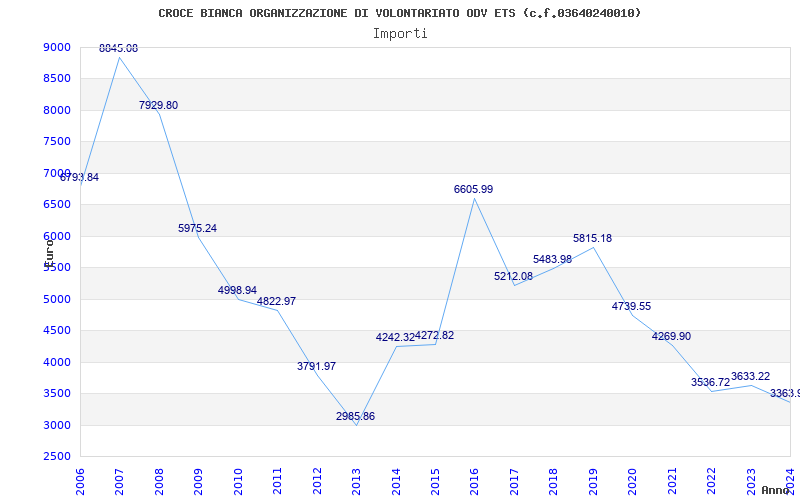Click the 2020 x-axis year label
The image size is (800, 500).
(633, 481)
